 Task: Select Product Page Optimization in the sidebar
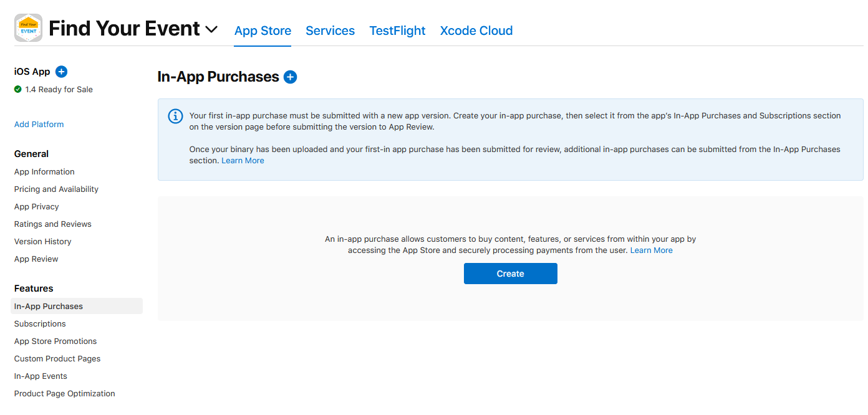point(64,394)
